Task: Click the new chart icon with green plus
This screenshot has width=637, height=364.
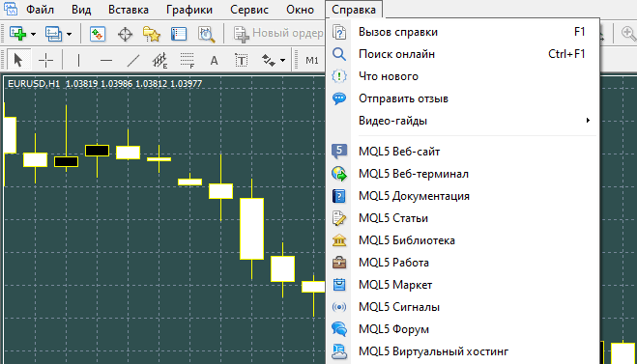Action: [17, 34]
